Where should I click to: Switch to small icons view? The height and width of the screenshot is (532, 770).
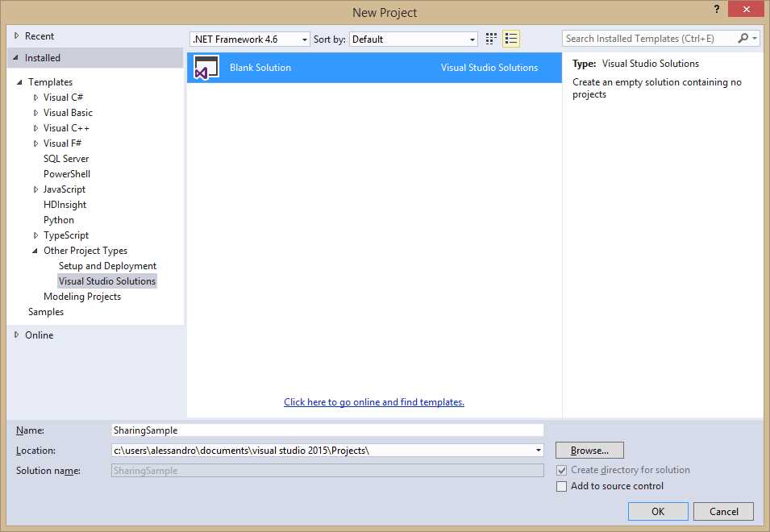pos(491,39)
